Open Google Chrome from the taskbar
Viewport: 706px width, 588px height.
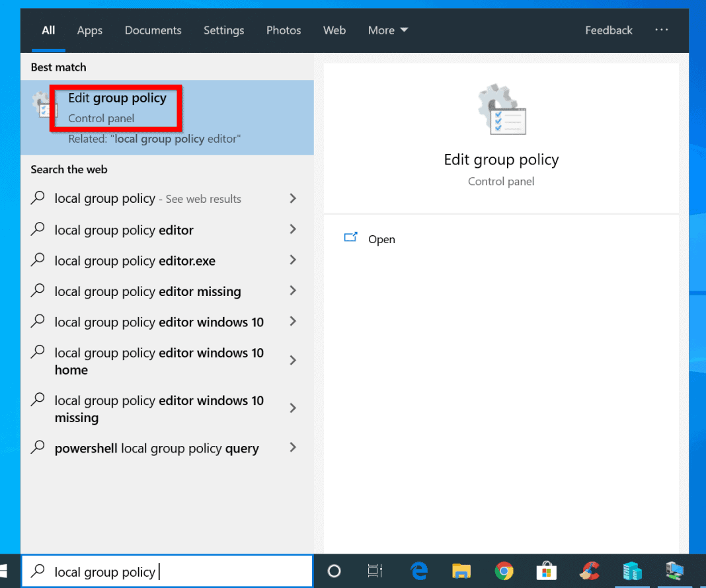(504, 571)
